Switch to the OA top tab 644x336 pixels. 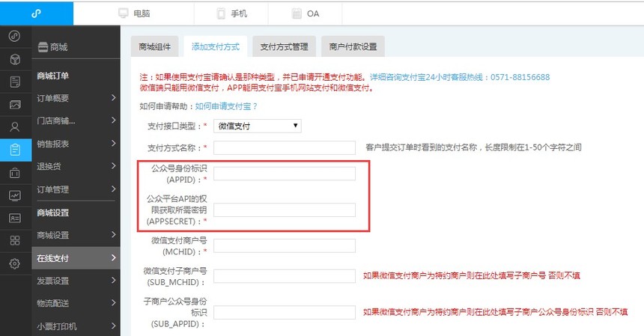(x=306, y=13)
